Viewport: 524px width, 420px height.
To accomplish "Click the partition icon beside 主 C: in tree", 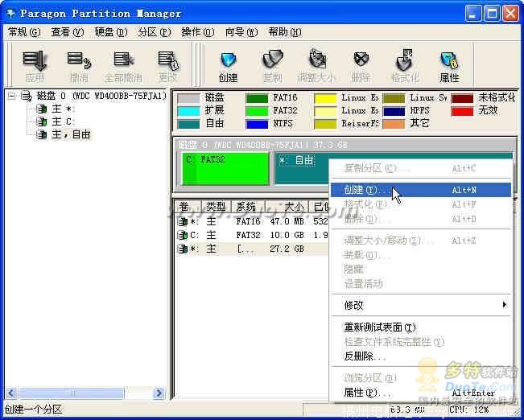I will click(x=41, y=121).
